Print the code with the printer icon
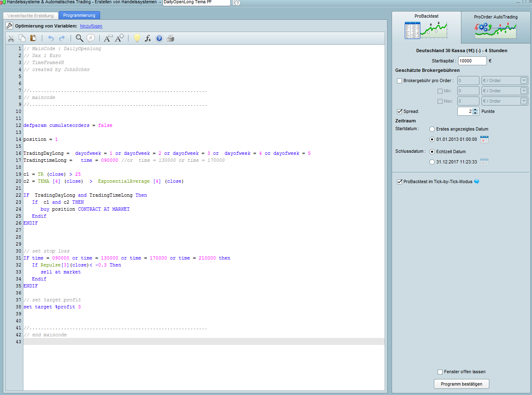The width and height of the screenshot is (532, 395). coord(170,38)
